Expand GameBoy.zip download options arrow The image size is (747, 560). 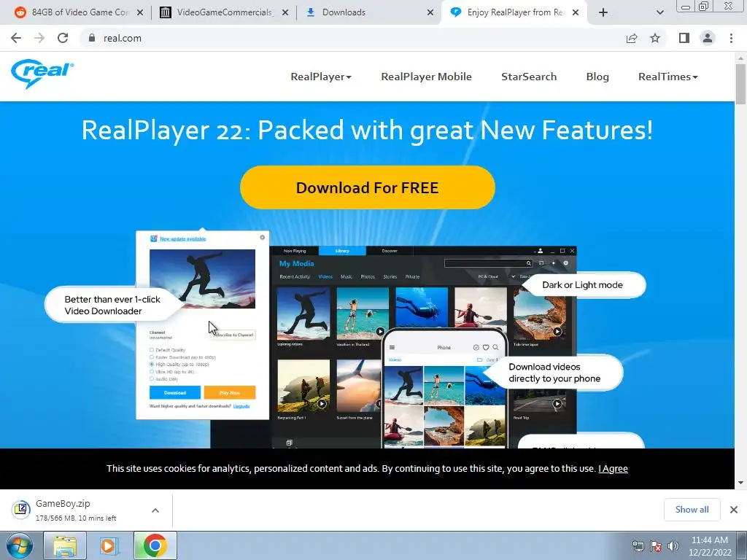pyautogui.click(x=155, y=510)
